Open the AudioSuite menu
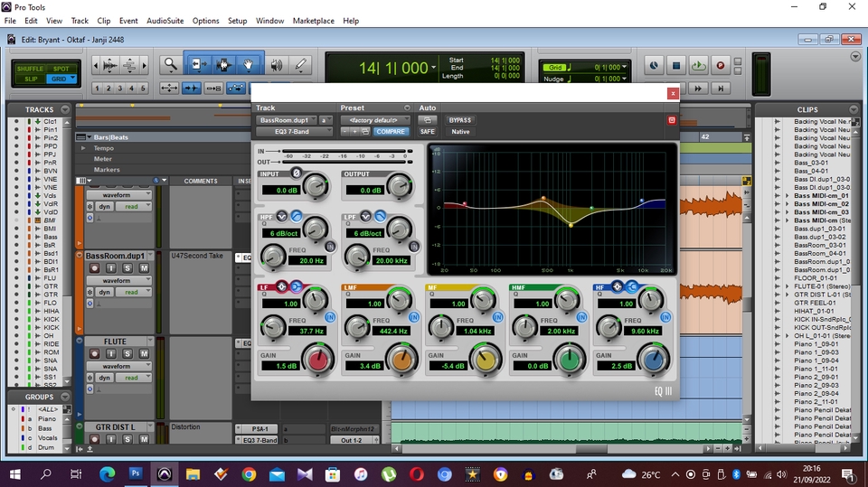868x487 pixels. point(165,21)
